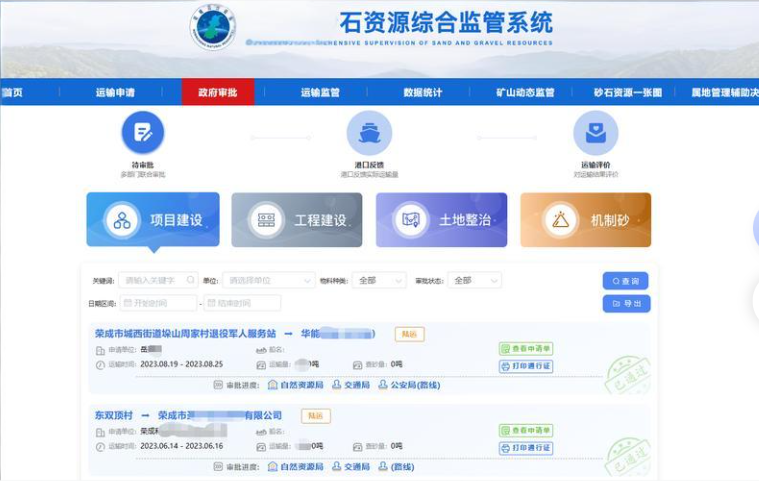Open the 砂石资源一张图 nav tab

pyautogui.click(x=628, y=92)
